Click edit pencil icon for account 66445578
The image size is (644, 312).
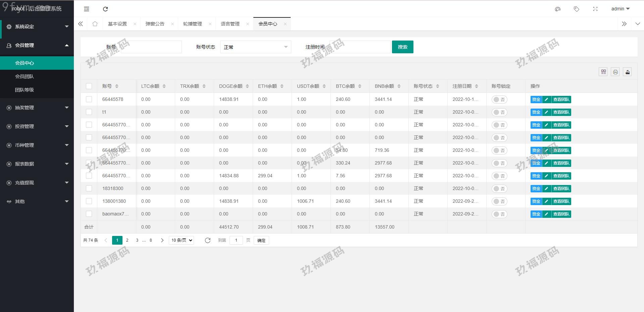[x=546, y=100]
